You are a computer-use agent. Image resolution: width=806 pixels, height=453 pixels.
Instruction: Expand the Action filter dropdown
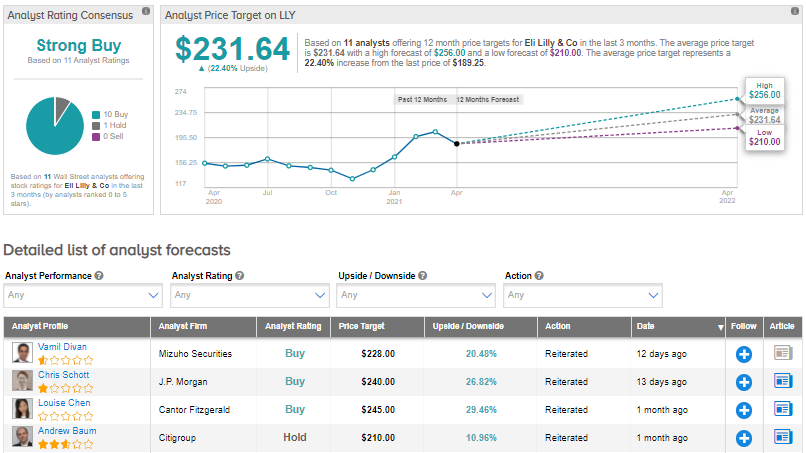click(584, 295)
